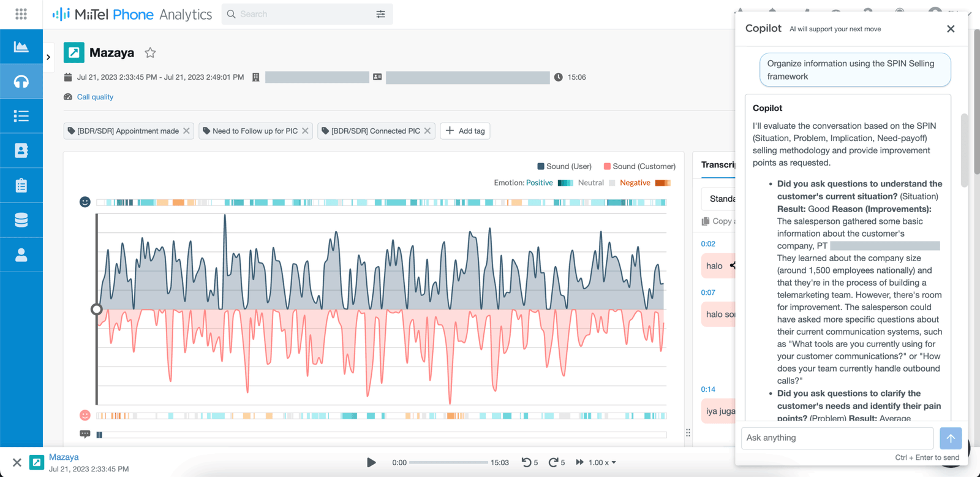
Task: Open the database sidebar icon
Action: tap(21, 220)
